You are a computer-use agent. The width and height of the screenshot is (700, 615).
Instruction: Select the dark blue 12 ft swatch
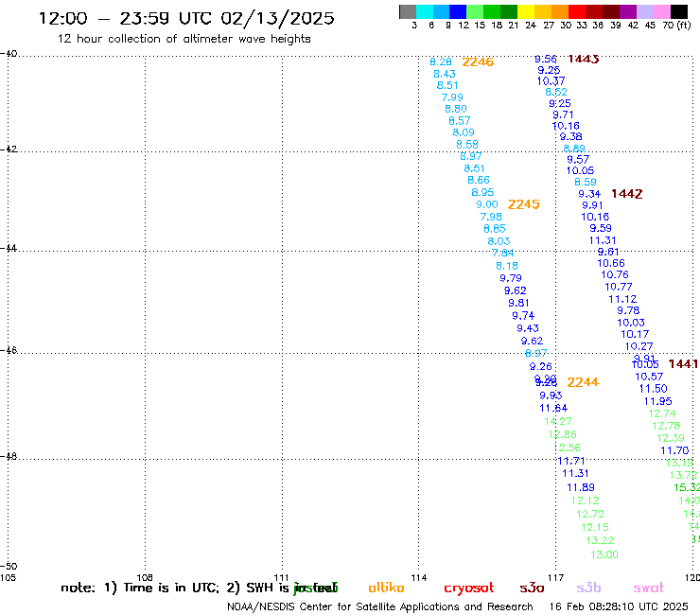(458, 11)
